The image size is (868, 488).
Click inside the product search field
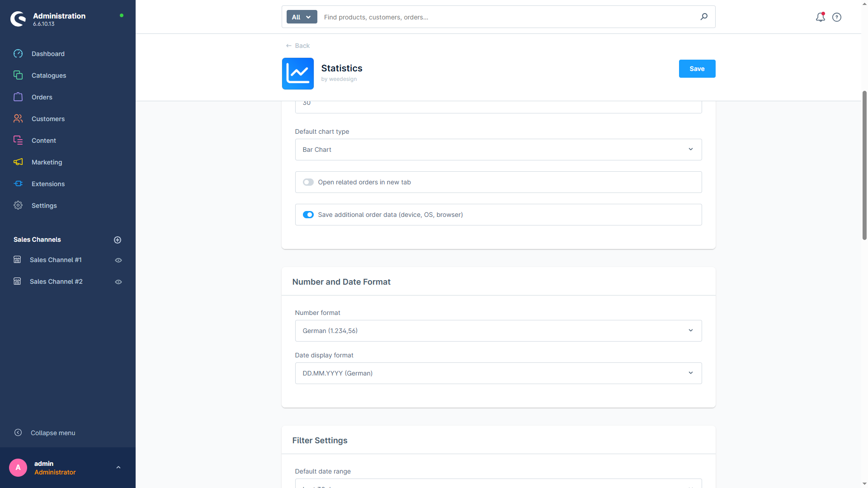tap(497, 17)
